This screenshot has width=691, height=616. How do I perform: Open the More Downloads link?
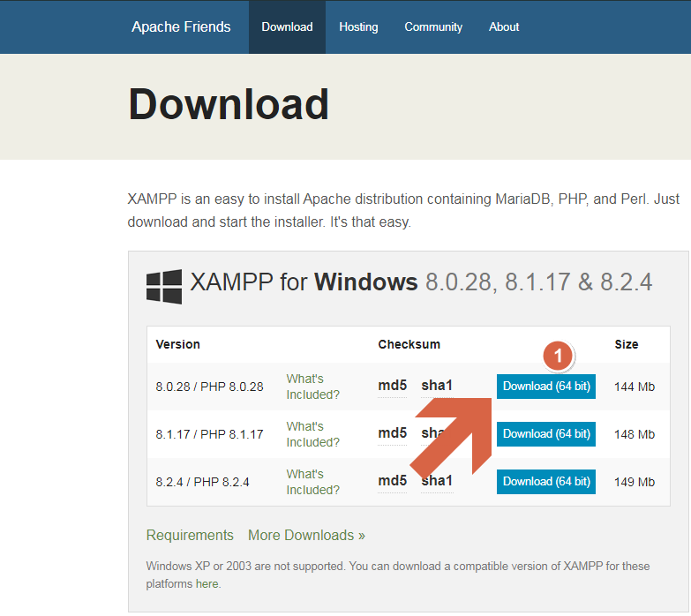click(306, 535)
